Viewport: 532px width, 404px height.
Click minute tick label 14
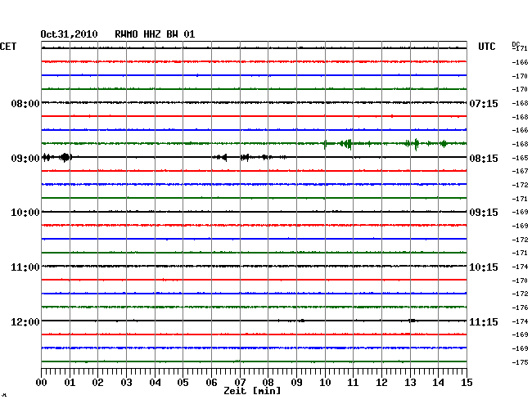click(x=438, y=383)
